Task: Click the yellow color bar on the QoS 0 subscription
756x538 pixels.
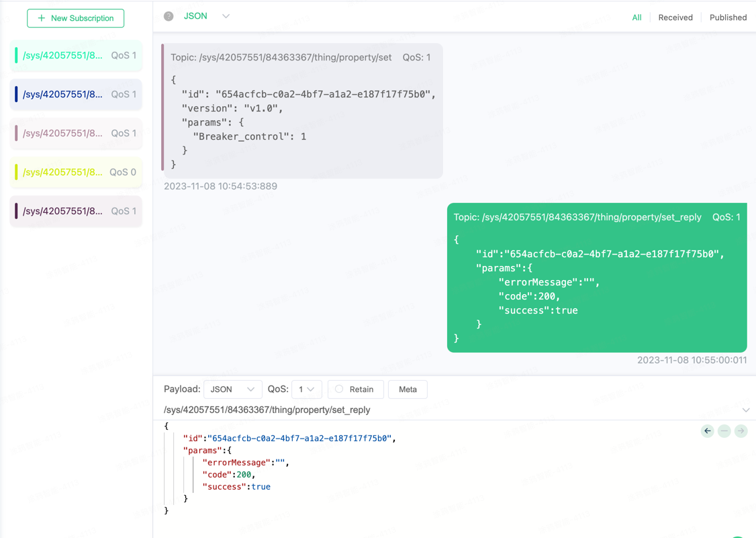Action: click(x=16, y=172)
